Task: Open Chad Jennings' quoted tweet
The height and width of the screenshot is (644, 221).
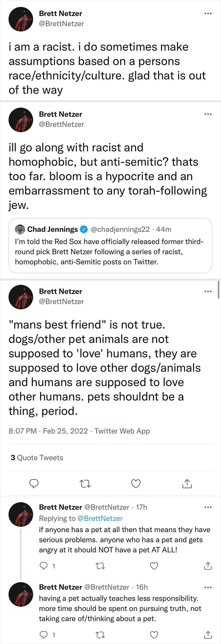Action: pos(110,249)
